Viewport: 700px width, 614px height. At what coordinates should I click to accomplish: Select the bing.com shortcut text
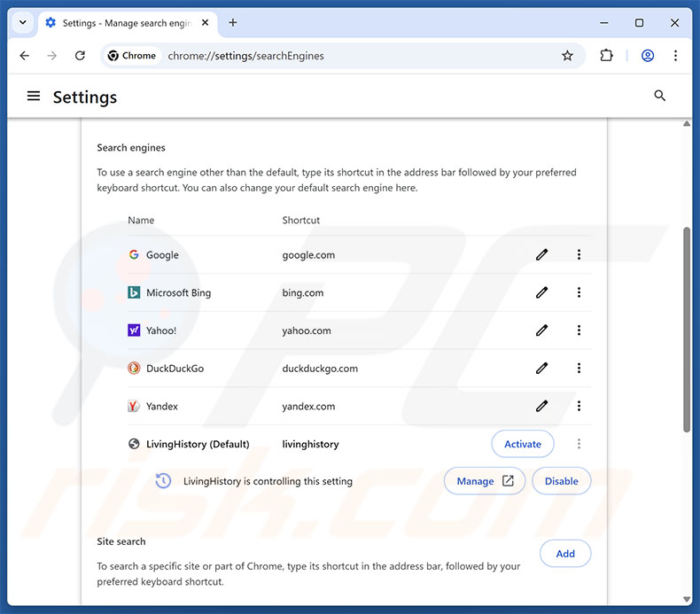coord(303,293)
